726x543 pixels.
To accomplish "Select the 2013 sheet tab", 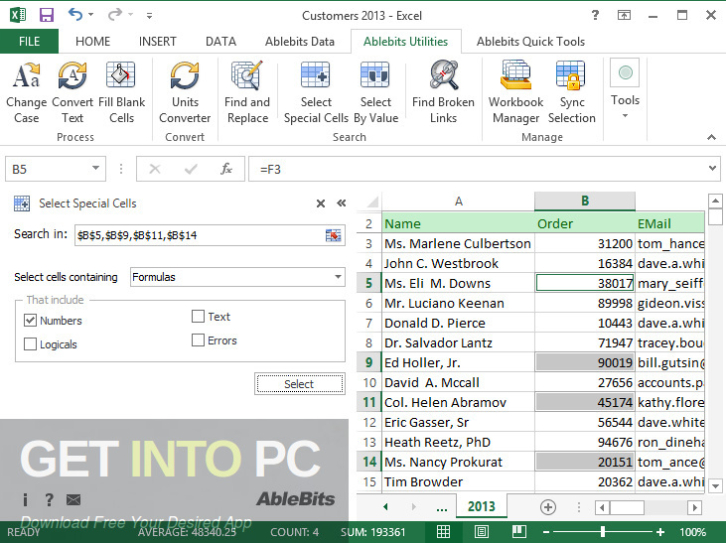I will click(x=481, y=506).
